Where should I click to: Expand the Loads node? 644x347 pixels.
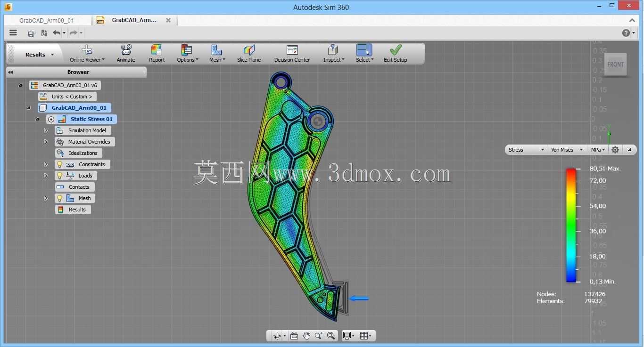pos(46,176)
